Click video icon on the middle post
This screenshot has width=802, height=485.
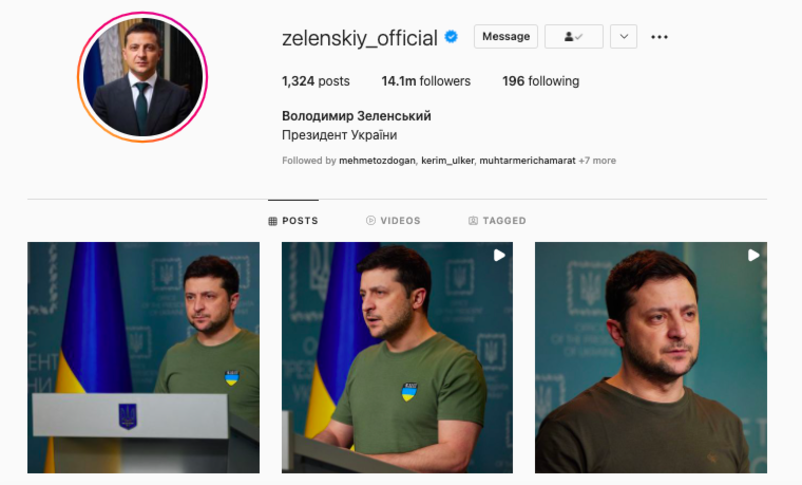pyautogui.click(x=499, y=255)
